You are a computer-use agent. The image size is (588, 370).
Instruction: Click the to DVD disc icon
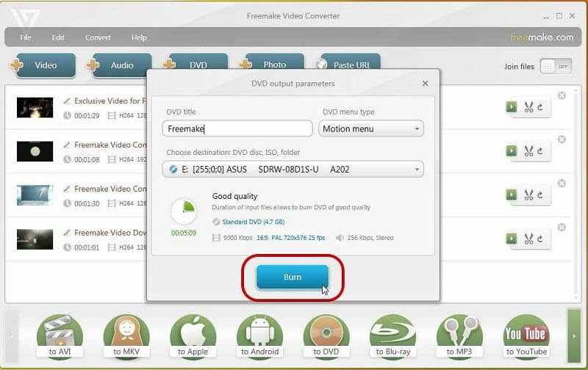[x=326, y=335]
